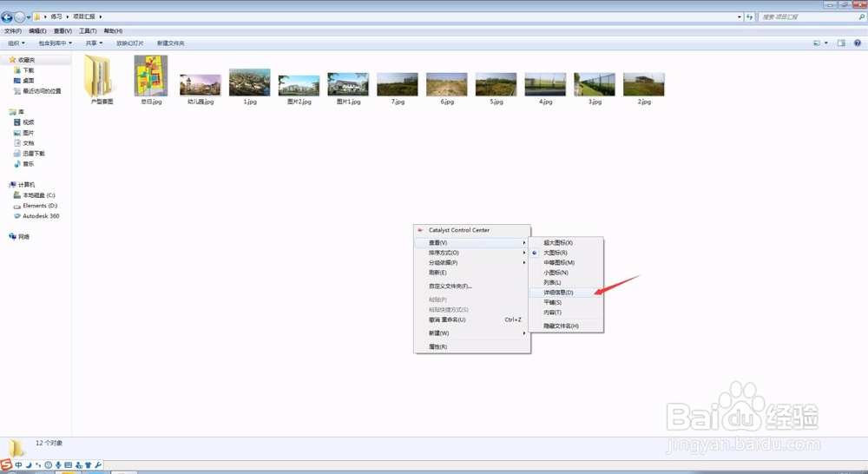Select 桌面 in favorites
Screen dimensions: 868x474
pyautogui.click(x=28, y=81)
